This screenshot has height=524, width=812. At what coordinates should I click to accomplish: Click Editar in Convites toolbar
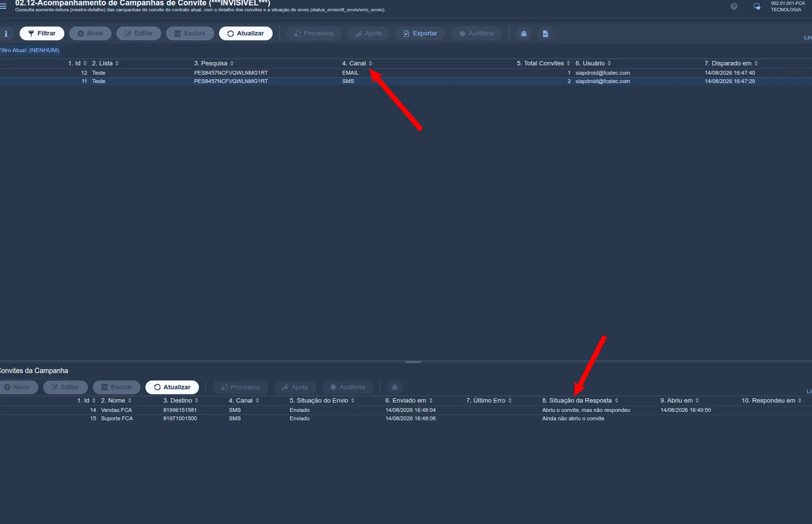pyautogui.click(x=65, y=387)
